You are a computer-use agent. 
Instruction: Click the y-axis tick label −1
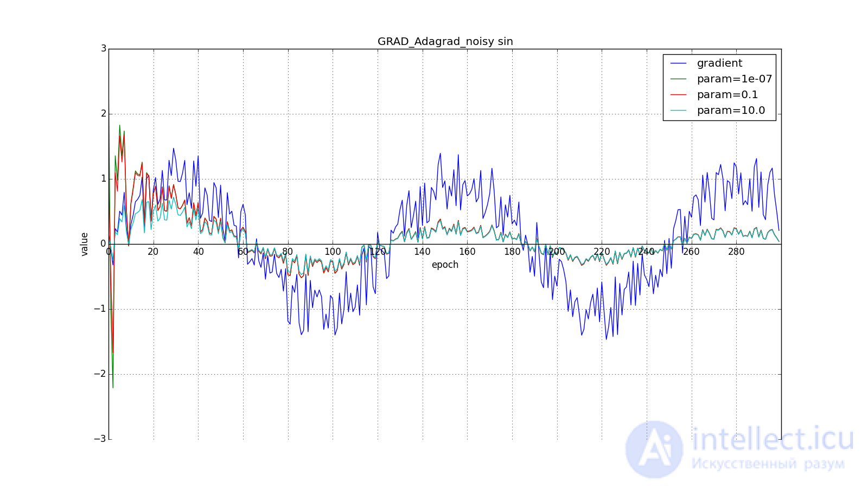pos(99,309)
